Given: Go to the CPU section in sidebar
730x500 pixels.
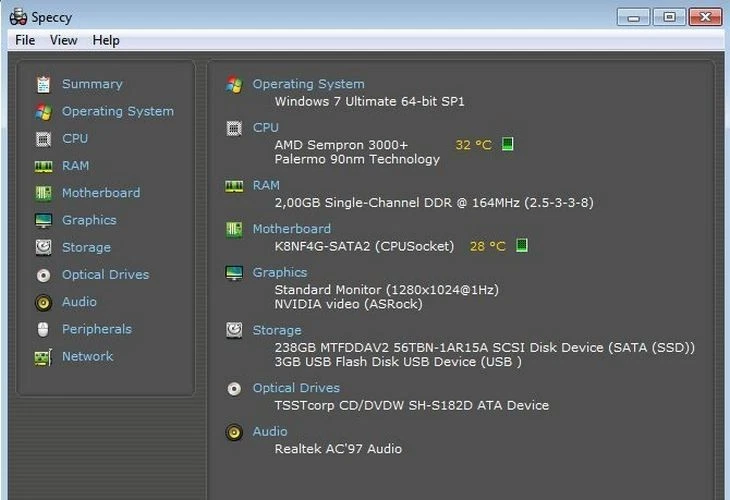Looking at the screenshot, I should (75, 139).
